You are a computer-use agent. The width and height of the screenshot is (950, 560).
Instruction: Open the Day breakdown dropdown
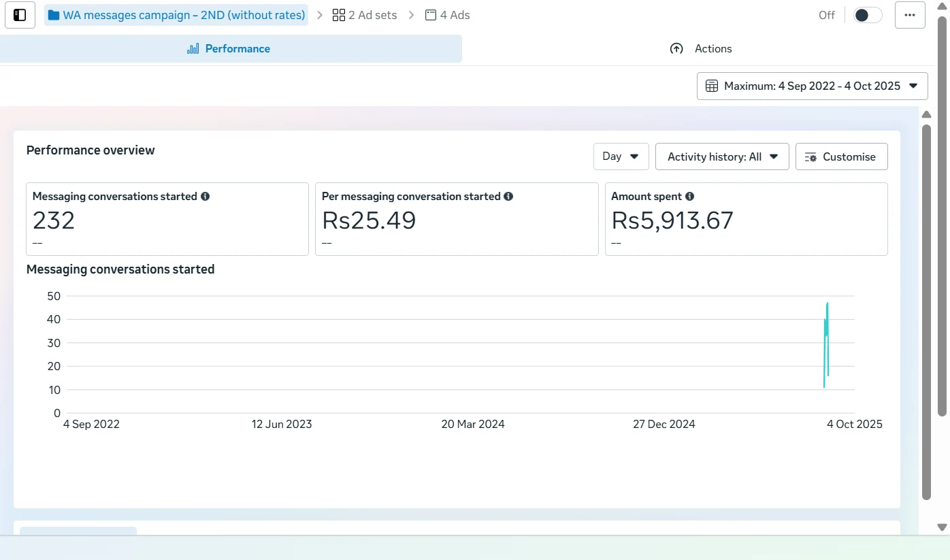[x=621, y=157]
